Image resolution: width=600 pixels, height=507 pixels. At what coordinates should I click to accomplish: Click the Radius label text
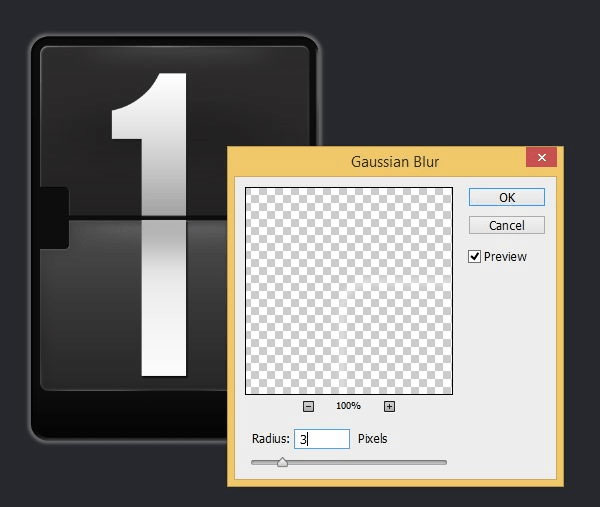[x=270, y=439]
